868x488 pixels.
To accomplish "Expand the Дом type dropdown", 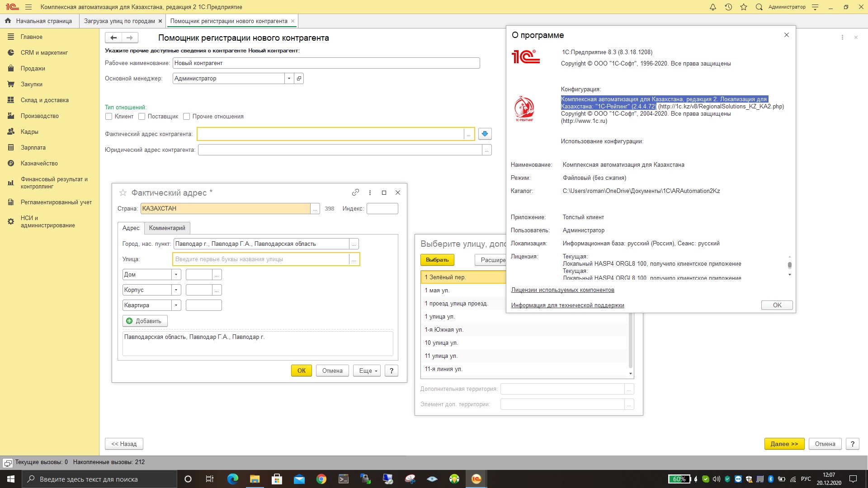I will pyautogui.click(x=176, y=274).
